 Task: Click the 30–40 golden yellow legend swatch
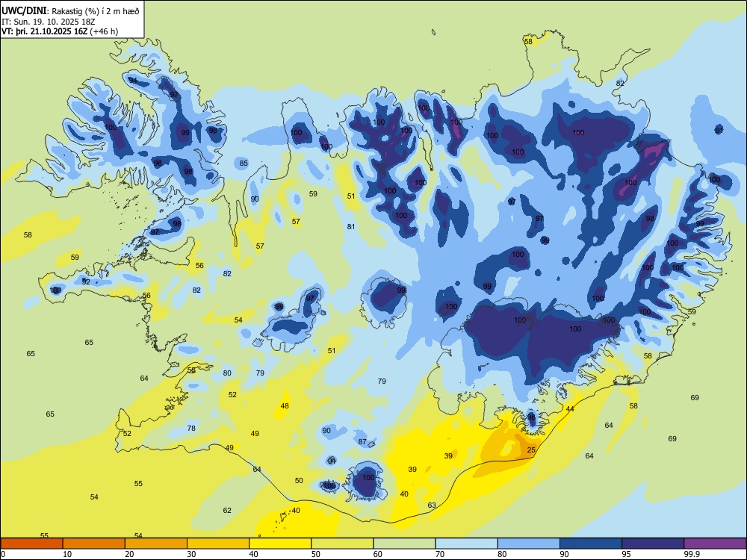click(x=218, y=544)
